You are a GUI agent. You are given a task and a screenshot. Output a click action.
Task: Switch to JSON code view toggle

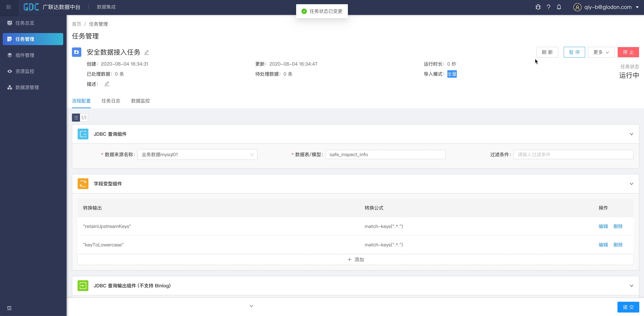click(84, 118)
